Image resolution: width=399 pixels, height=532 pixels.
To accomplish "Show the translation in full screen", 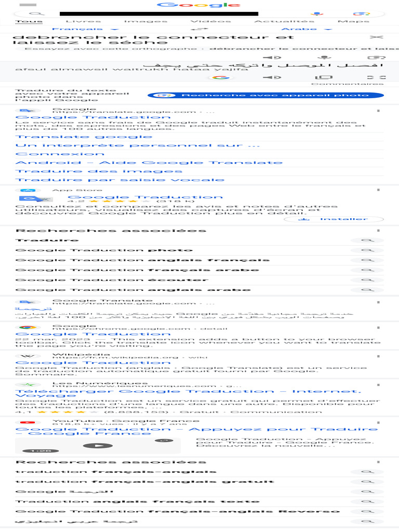I will pyautogui.click(x=377, y=77).
